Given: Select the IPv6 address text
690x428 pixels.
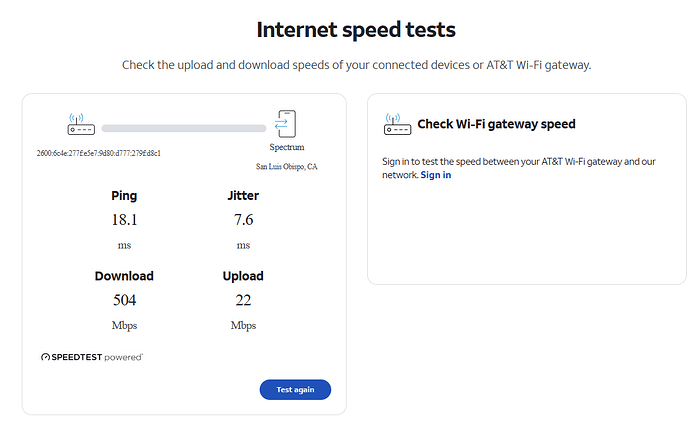Looking at the screenshot, I should coord(99,154).
